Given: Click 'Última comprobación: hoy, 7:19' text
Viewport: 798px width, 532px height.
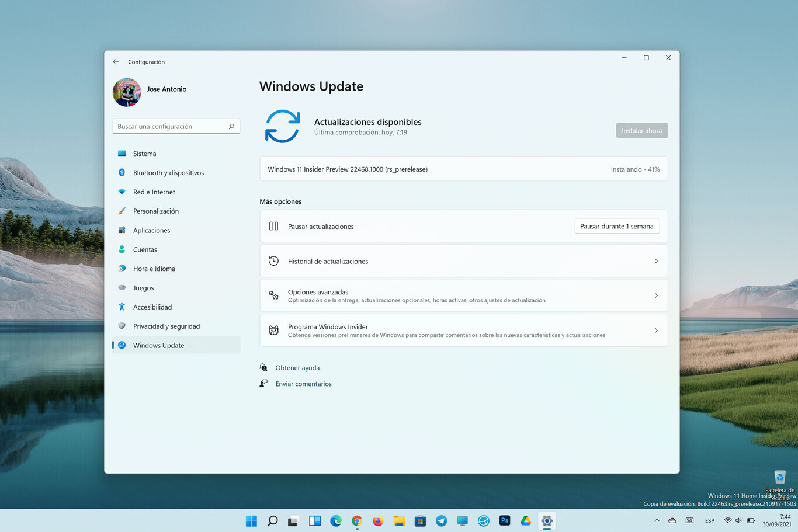Looking at the screenshot, I should (x=360, y=133).
